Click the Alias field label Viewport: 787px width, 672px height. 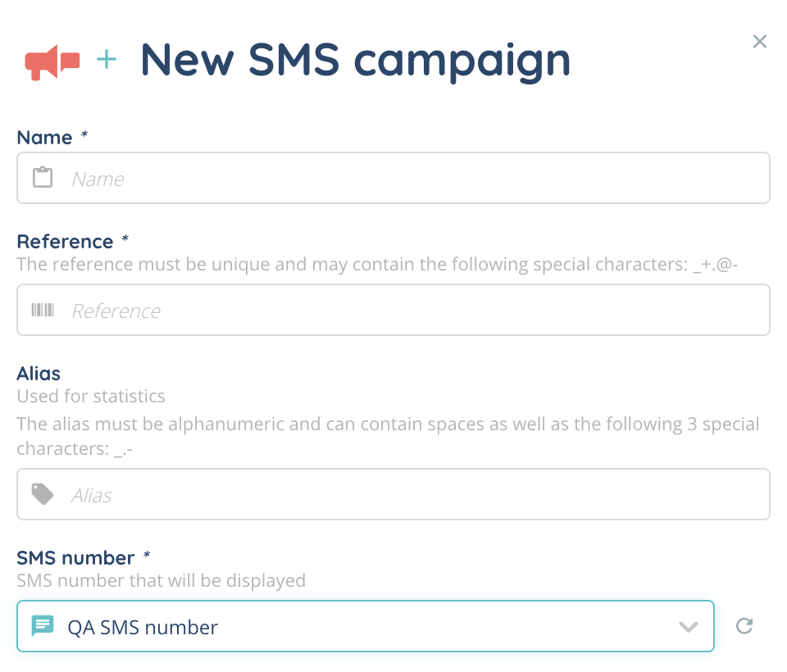point(39,374)
